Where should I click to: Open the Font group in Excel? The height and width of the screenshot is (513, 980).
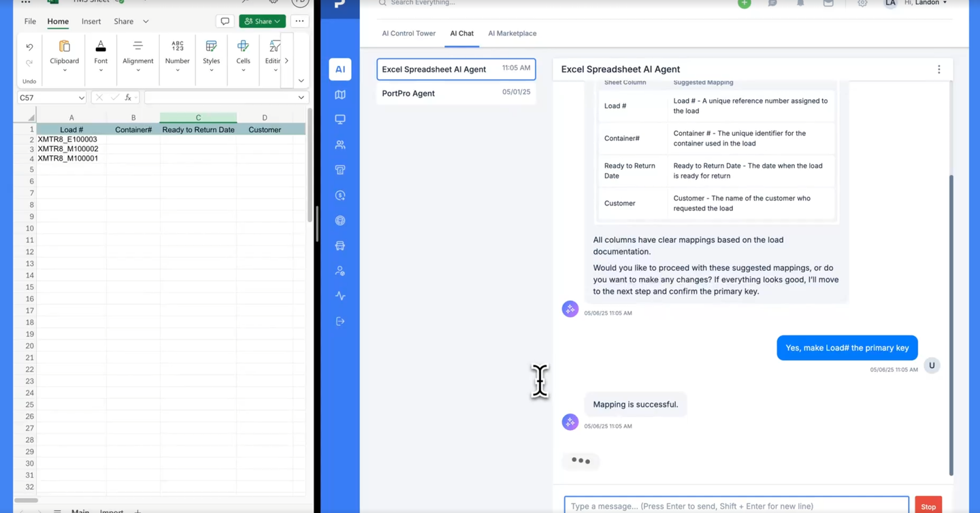pos(101,56)
